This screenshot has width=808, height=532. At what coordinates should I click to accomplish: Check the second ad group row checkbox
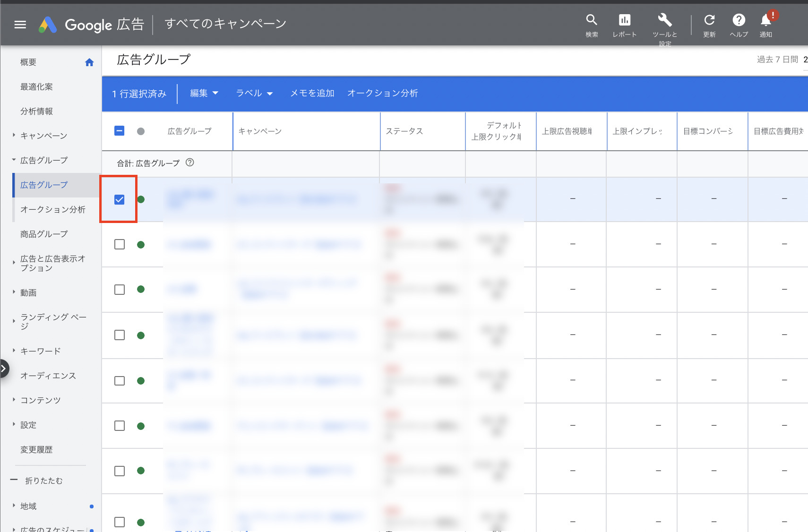pos(120,244)
